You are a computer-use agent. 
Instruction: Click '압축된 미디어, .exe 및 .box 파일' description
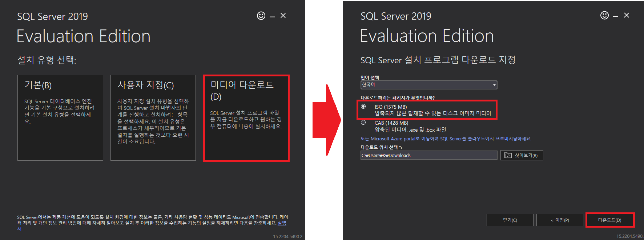(x=410, y=130)
